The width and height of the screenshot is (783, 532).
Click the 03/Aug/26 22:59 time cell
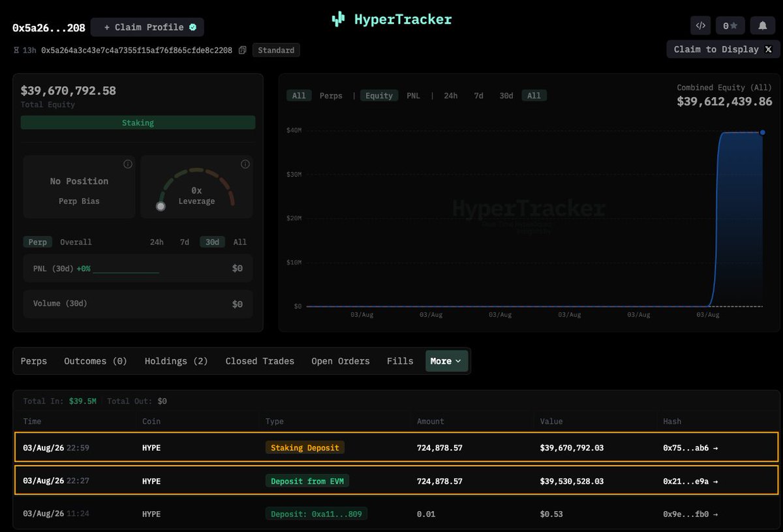coord(55,448)
